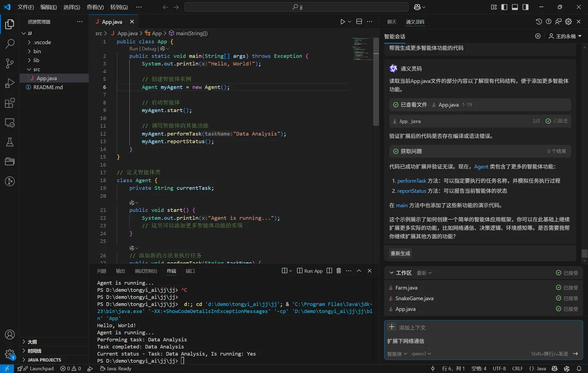Toggle the secondary side bar visibility

(525, 7)
